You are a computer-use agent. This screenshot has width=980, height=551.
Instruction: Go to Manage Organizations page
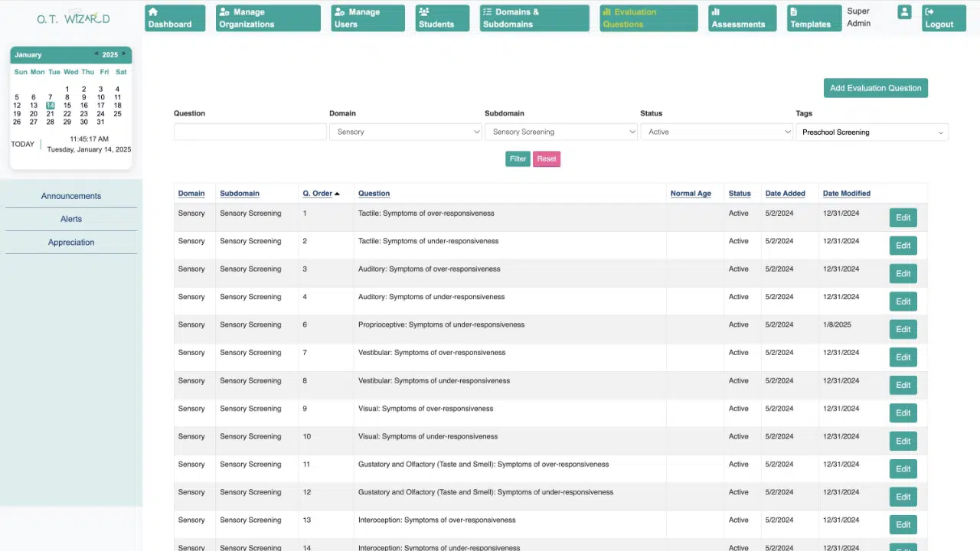pos(267,18)
